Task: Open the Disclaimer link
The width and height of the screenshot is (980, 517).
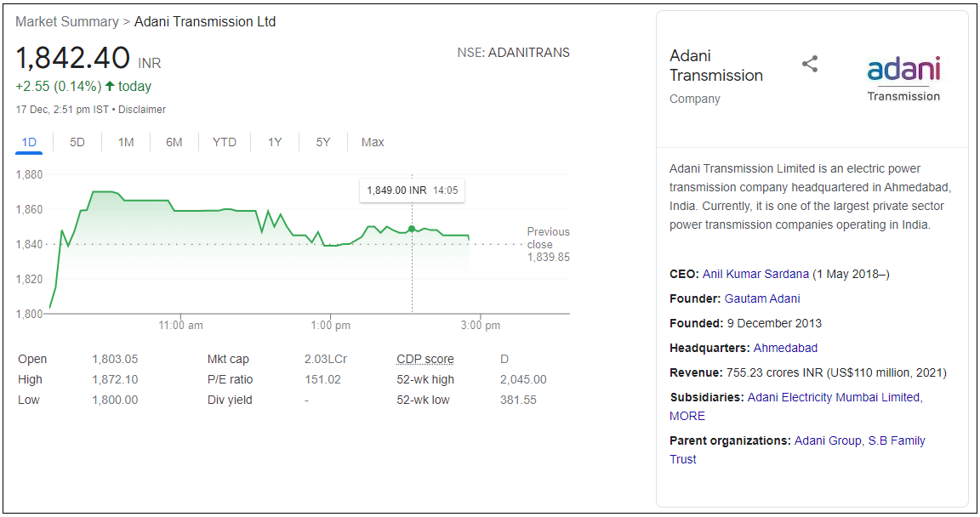Action: [142, 110]
